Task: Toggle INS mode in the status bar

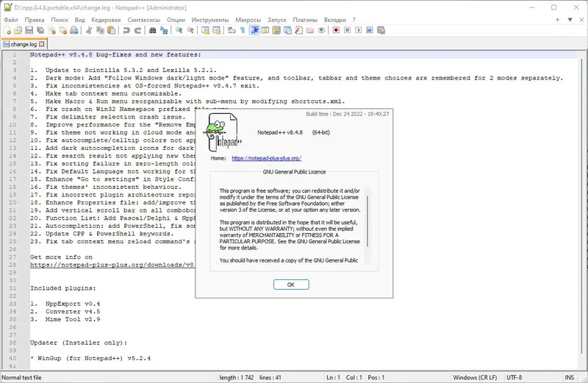Action: 569,377
